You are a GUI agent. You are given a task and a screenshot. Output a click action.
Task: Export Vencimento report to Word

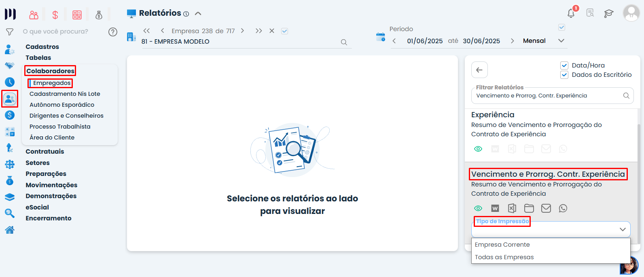click(x=495, y=208)
